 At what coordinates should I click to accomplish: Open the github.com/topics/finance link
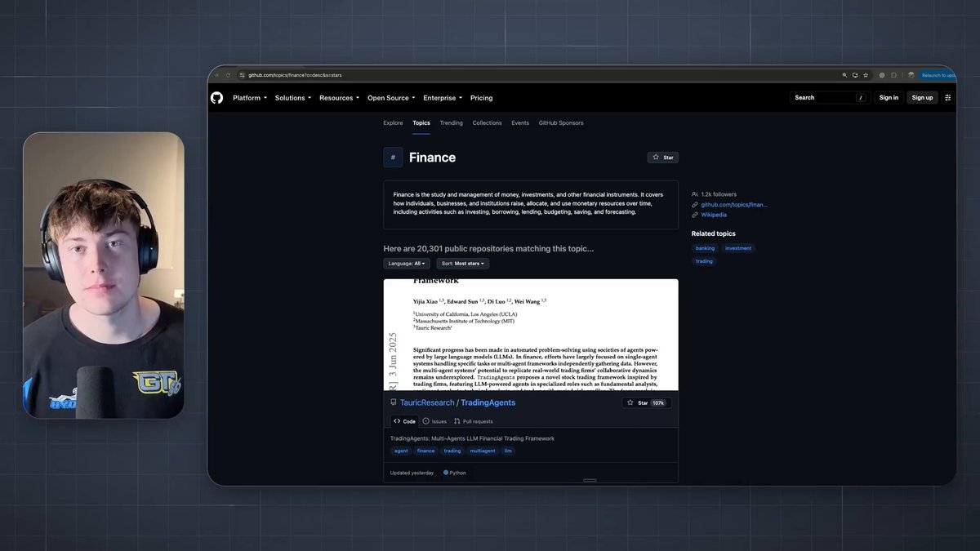734,205
